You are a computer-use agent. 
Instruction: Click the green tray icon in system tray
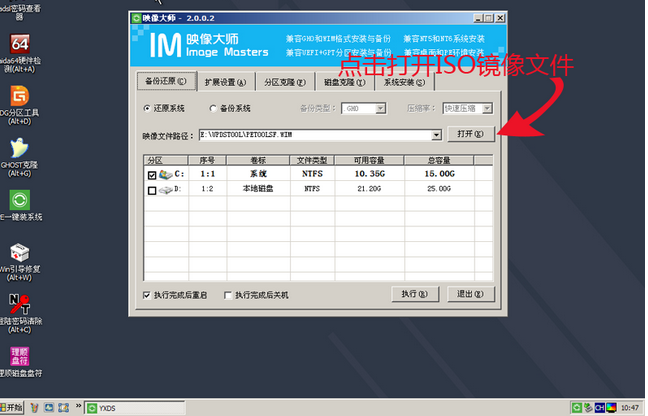[x=577, y=408]
